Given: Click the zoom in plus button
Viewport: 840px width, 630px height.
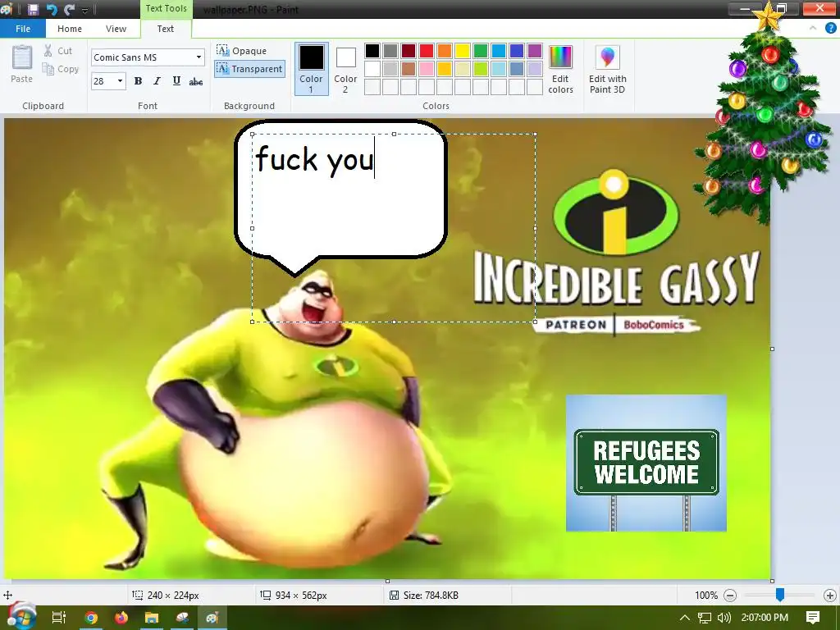Looking at the screenshot, I should [830, 596].
